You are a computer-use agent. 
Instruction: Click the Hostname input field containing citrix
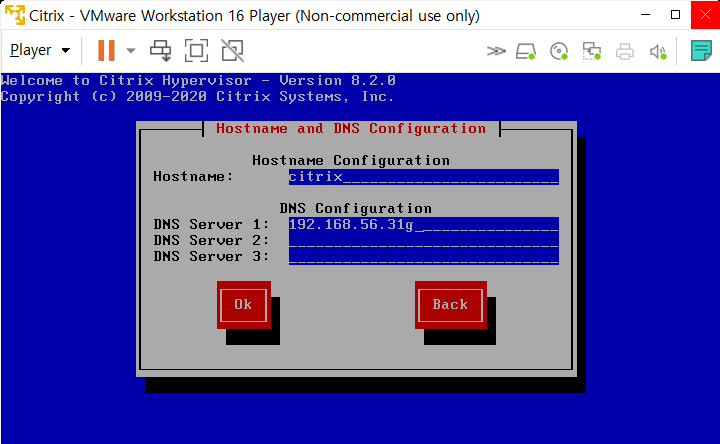pyautogui.click(x=423, y=177)
